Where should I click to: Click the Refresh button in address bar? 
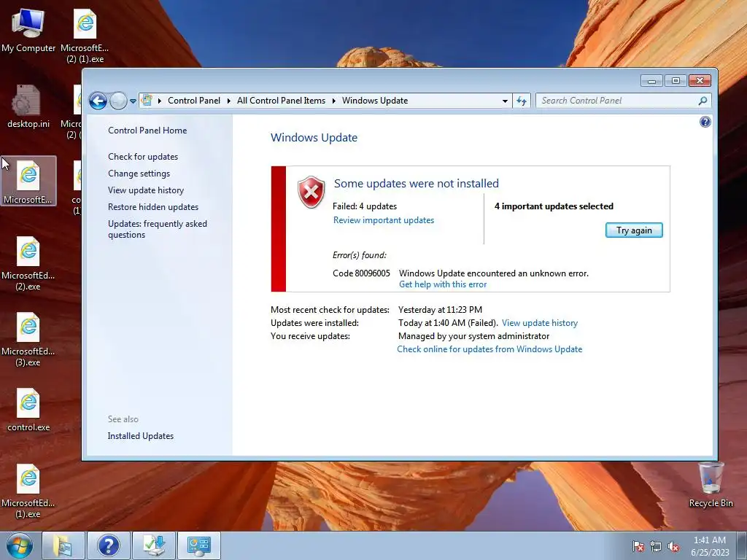tap(522, 101)
